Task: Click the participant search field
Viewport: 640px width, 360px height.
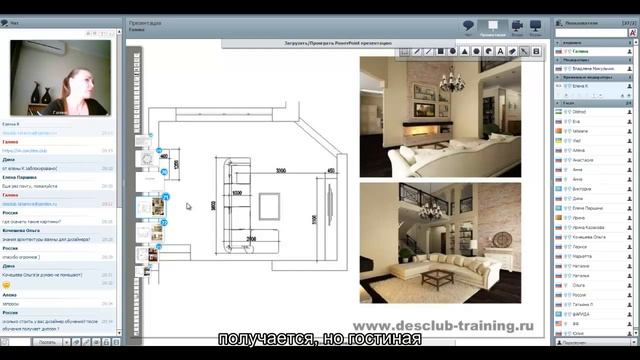Action: pos(591,33)
